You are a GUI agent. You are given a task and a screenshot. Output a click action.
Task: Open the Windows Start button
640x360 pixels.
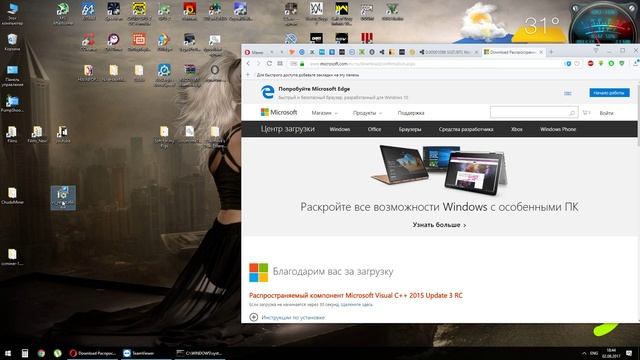(8, 353)
